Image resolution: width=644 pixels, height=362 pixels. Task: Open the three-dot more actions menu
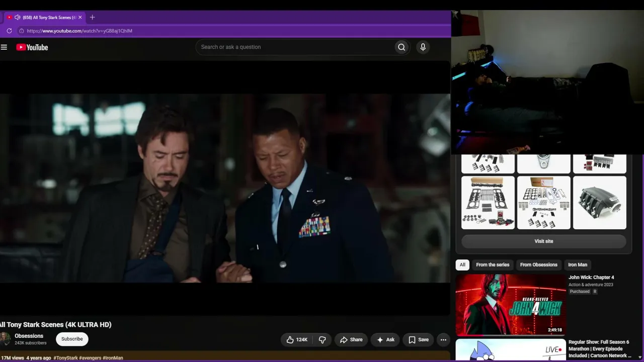(443, 340)
